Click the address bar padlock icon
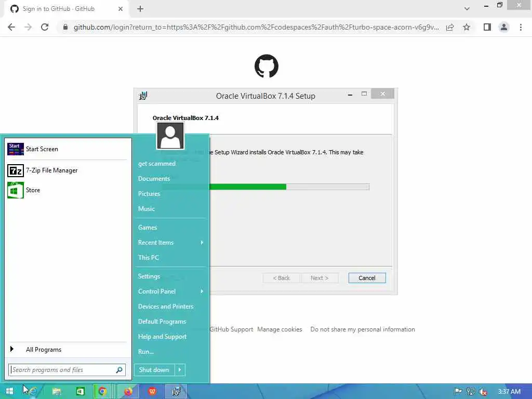This screenshot has width=532, height=399. point(65,27)
